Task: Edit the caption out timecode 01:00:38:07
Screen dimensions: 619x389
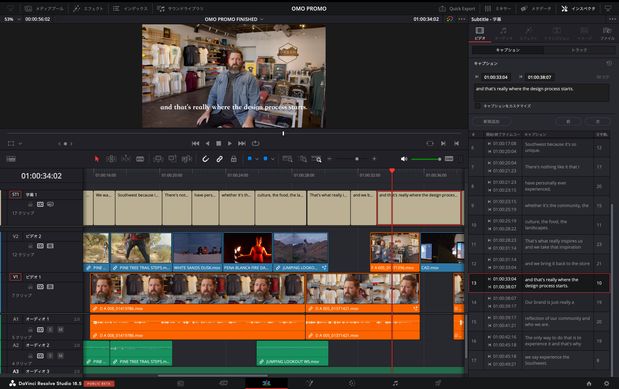Action: coord(539,77)
